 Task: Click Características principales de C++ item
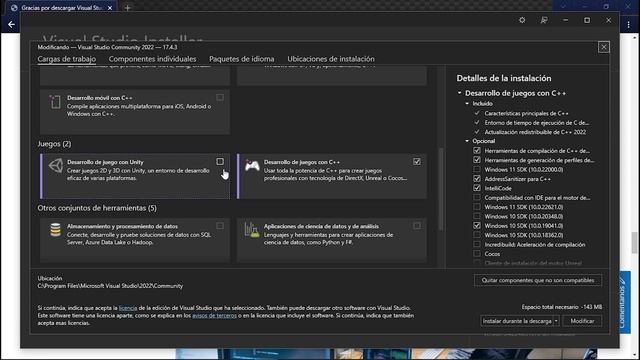point(526,113)
